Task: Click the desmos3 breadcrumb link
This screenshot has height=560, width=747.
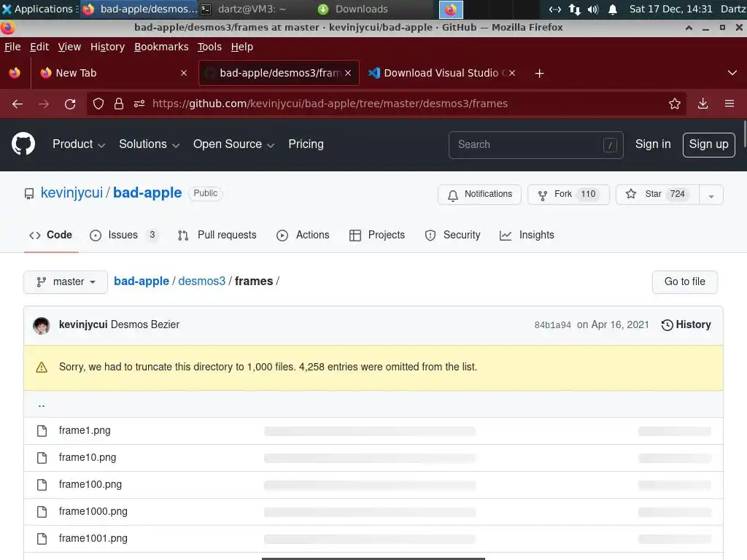Action: coord(201,281)
